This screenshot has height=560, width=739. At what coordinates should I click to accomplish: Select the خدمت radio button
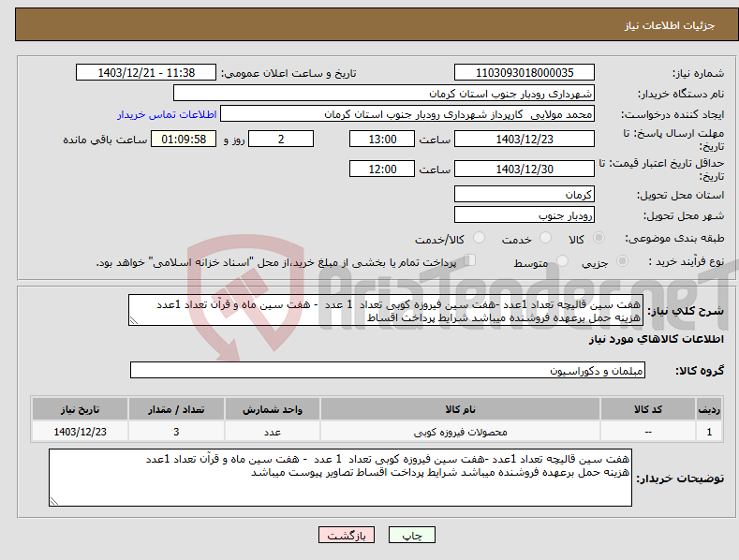[545, 238]
